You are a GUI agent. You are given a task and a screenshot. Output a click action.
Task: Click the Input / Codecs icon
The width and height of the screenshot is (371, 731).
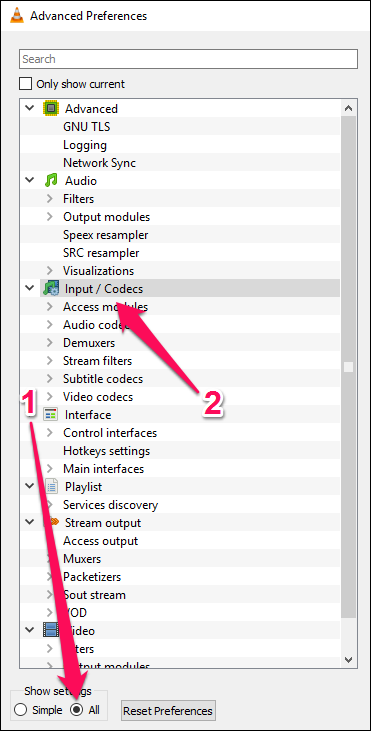(50, 289)
